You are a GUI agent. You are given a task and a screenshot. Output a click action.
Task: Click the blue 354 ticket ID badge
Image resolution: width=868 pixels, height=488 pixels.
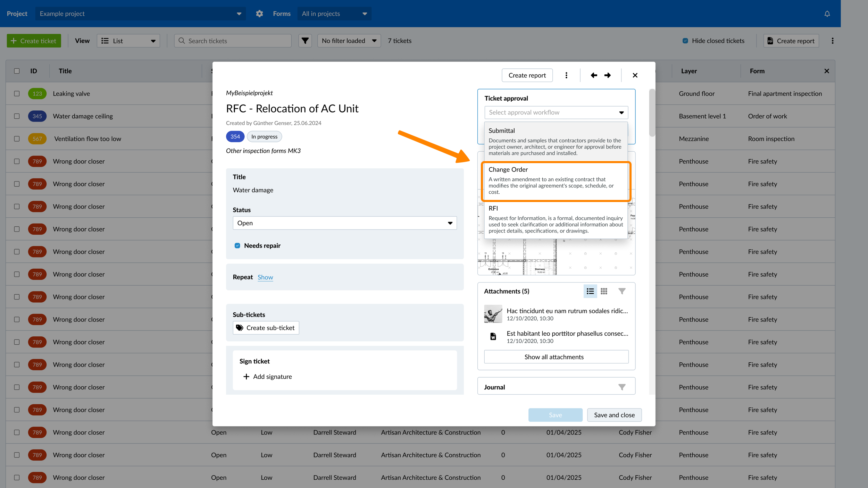[235, 136]
